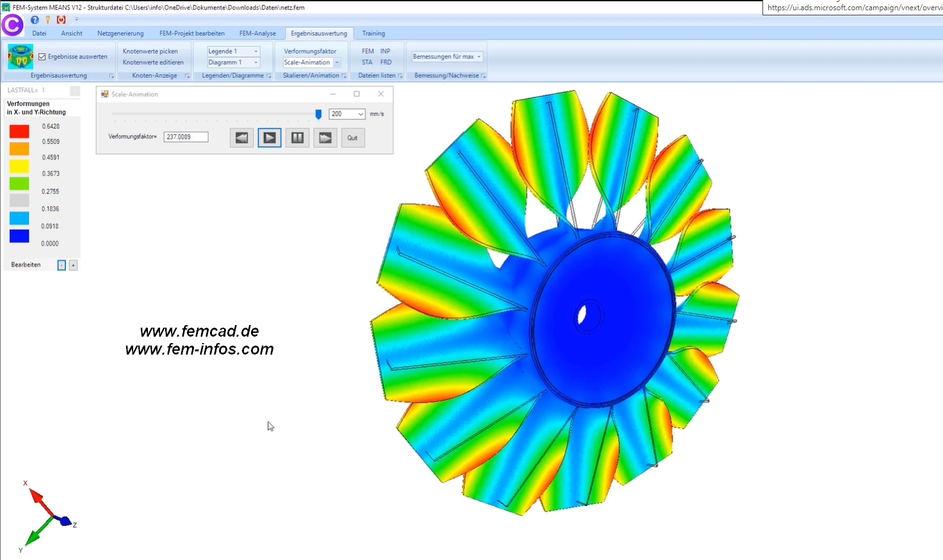943x560 pixels.
Task: Click the Verformungsfaktor value field
Action: [186, 137]
